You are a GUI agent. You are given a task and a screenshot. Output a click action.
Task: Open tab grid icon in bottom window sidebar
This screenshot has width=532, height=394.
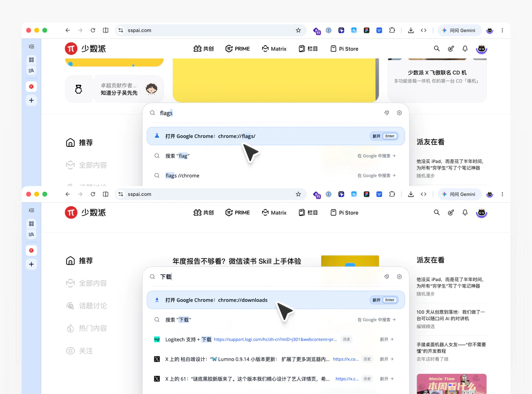coord(31,224)
